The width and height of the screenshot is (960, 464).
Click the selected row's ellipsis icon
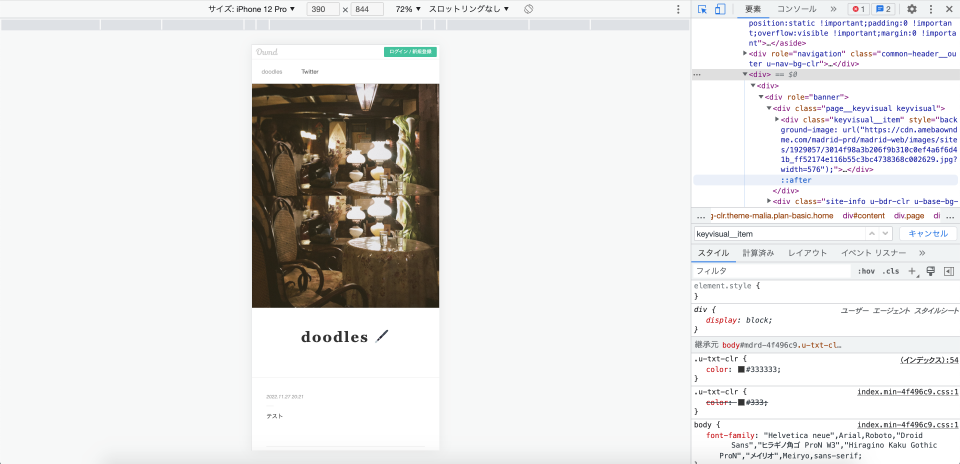tap(697, 74)
